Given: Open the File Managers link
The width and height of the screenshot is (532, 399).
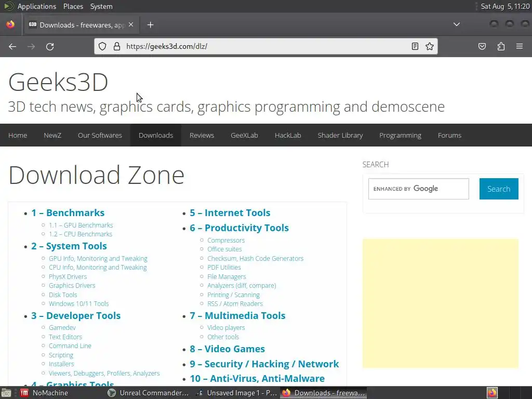Looking at the screenshot, I should pos(227,277).
